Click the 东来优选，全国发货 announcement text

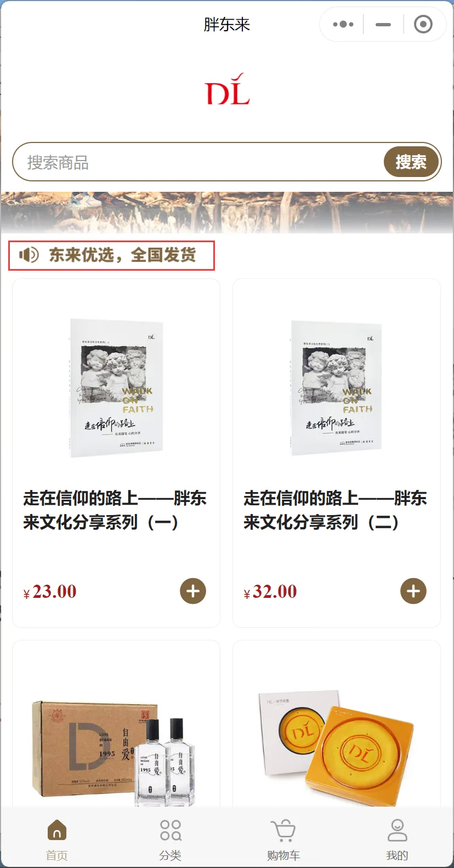[122, 255]
